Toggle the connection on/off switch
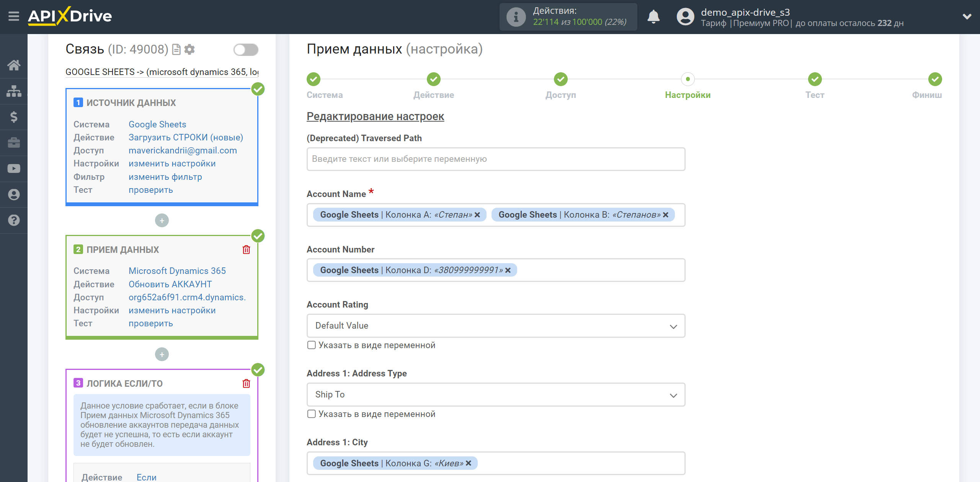Image resolution: width=980 pixels, height=482 pixels. click(x=246, y=49)
